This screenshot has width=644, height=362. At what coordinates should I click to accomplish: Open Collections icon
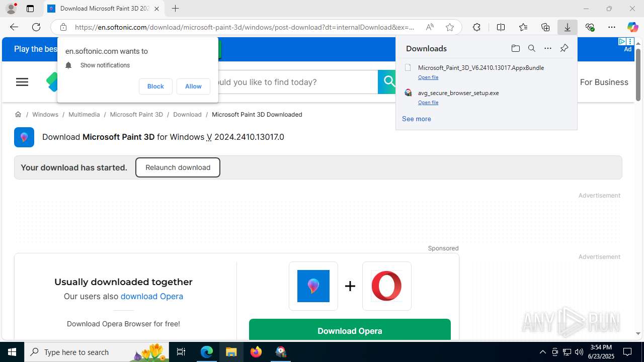pos(545,27)
